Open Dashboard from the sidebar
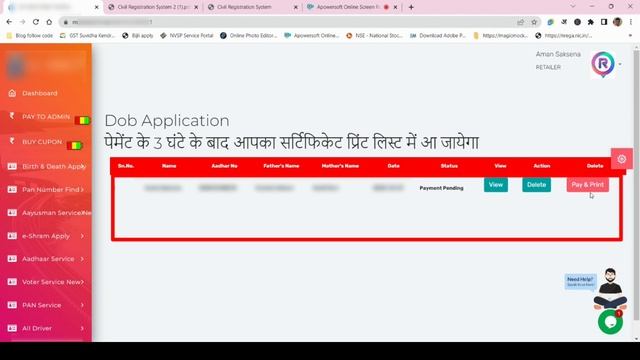The height and width of the screenshot is (360, 640). (40, 93)
